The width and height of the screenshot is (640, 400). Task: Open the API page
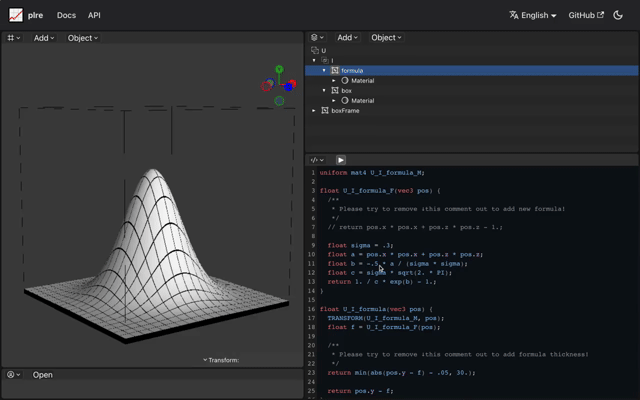coord(94,15)
